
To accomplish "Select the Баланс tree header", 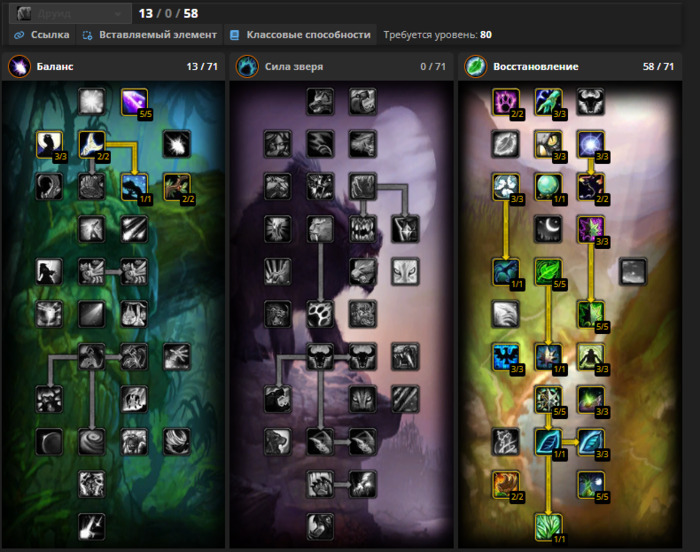I will click(x=113, y=67).
